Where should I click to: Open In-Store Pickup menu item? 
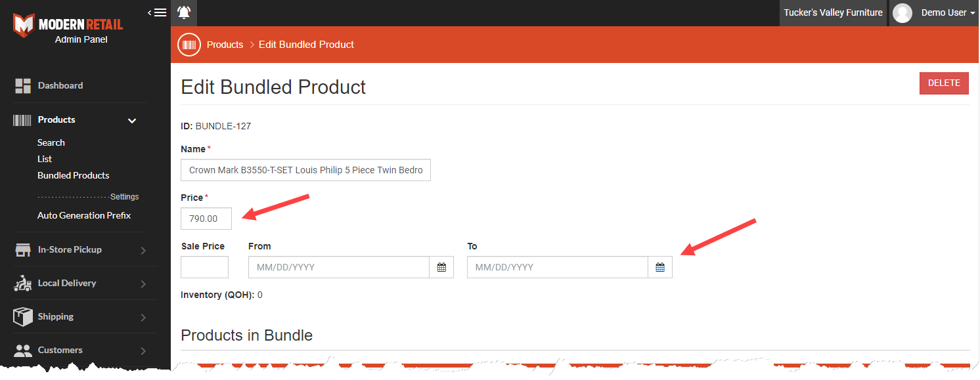click(x=70, y=249)
